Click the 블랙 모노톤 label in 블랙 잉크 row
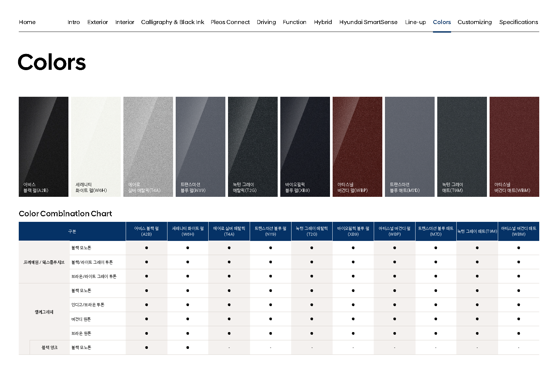558x392 pixels. (x=81, y=348)
